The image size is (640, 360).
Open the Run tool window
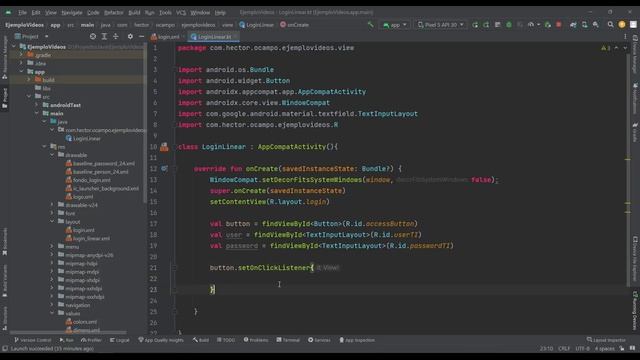(x=67, y=340)
